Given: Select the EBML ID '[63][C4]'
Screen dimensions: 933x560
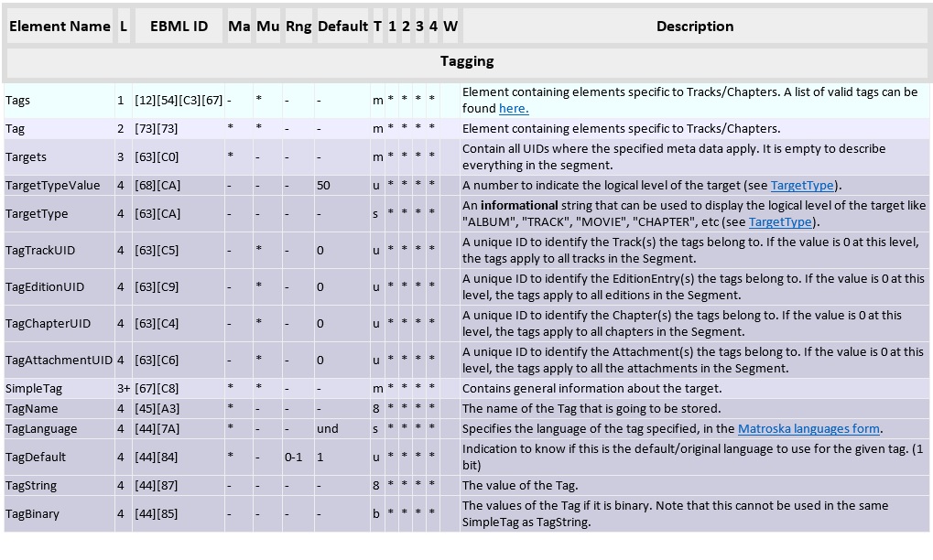Looking at the screenshot, I should click(x=157, y=323).
